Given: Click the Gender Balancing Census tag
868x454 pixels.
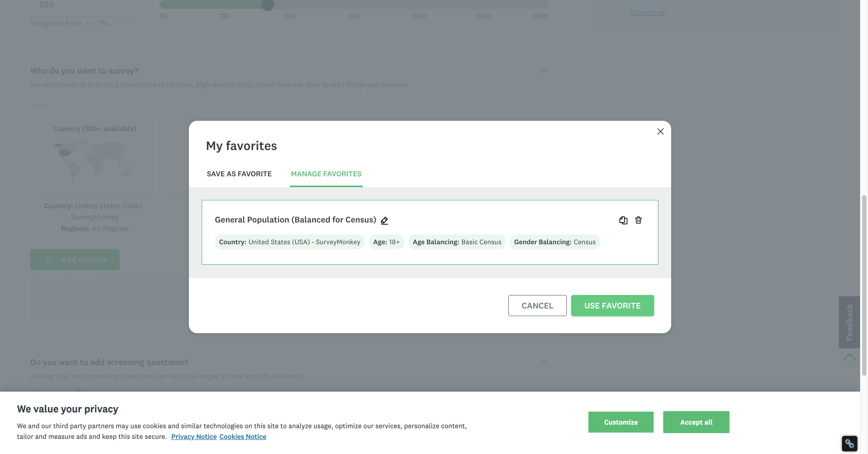Looking at the screenshot, I should [555, 242].
